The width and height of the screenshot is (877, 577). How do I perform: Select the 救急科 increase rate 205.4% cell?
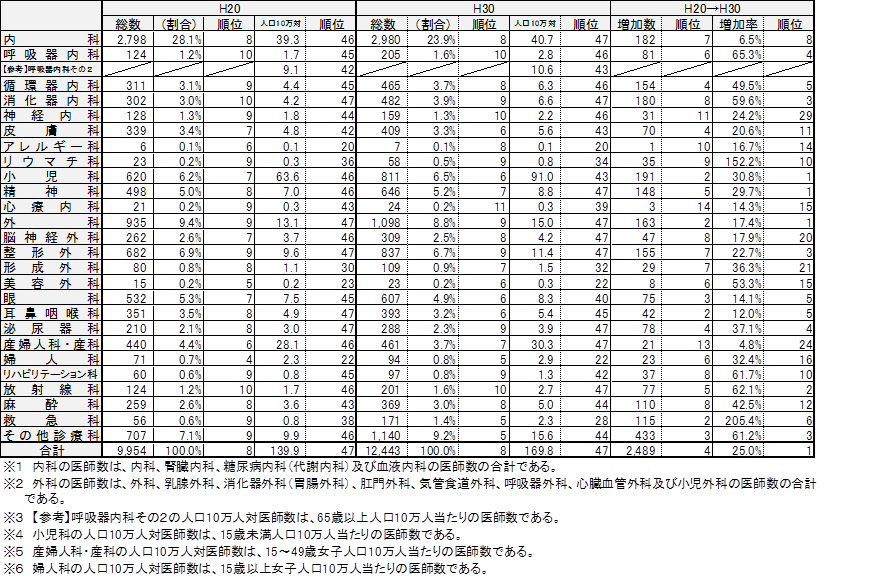tap(741, 421)
